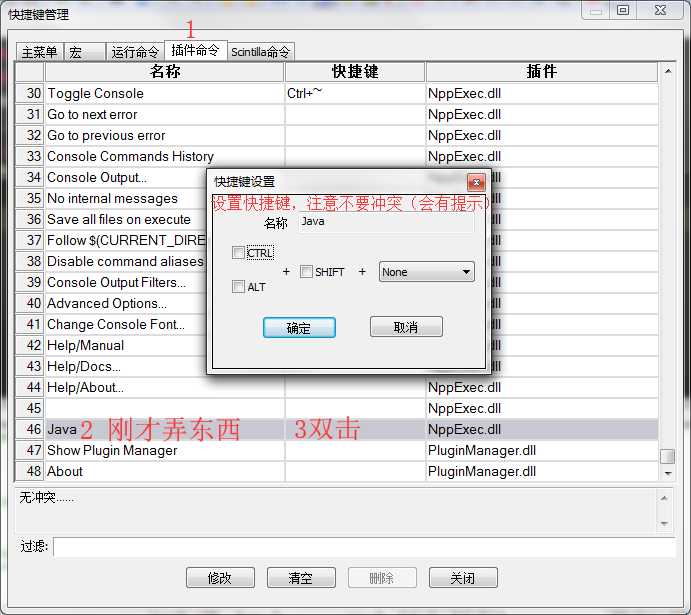
Task: Enable the CTRL checkbox
Action: tap(238, 252)
